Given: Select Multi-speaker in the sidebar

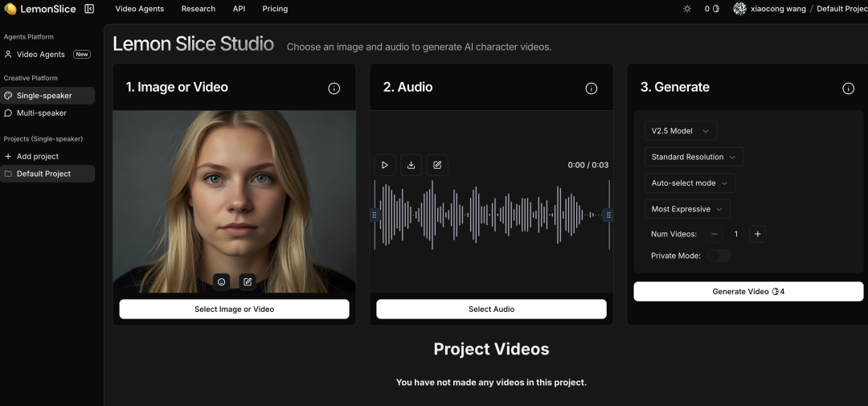Looking at the screenshot, I should (42, 113).
